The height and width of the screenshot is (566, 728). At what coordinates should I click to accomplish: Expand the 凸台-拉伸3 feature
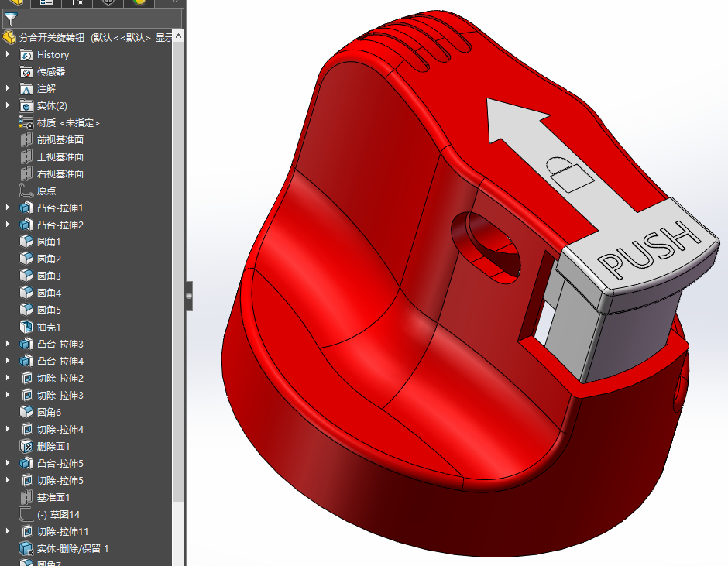tap(8, 344)
